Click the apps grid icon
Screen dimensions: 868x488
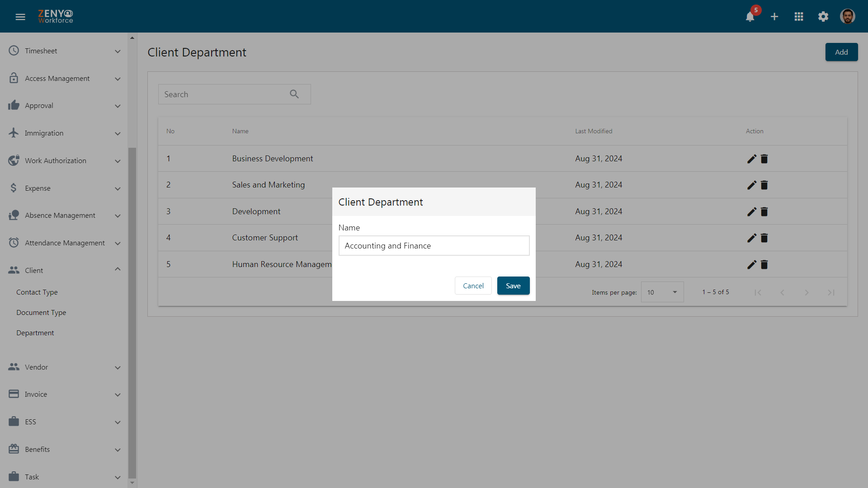point(798,16)
